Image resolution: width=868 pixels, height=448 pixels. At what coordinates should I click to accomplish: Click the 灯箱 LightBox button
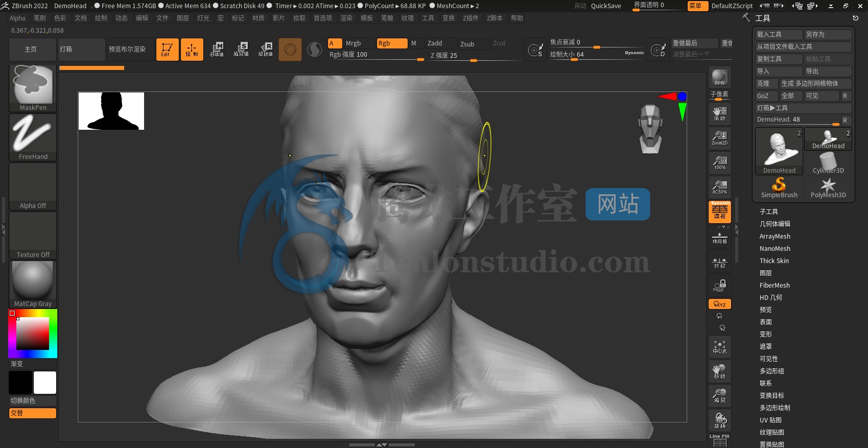coord(81,50)
